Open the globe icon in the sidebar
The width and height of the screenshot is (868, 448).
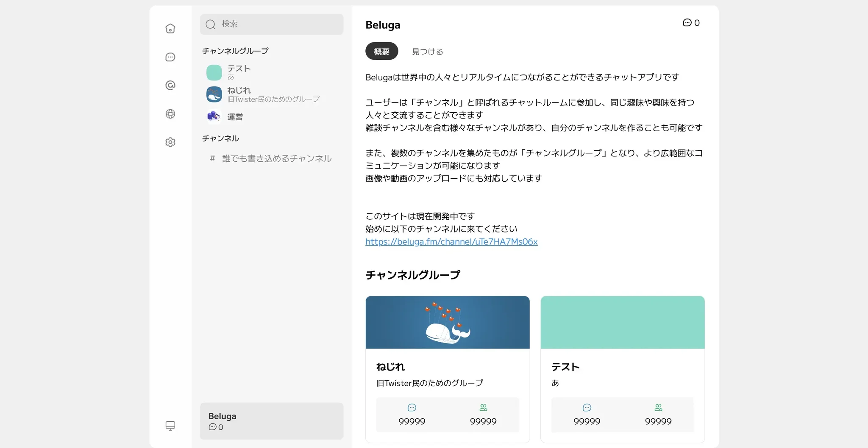[x=170, y=114]
